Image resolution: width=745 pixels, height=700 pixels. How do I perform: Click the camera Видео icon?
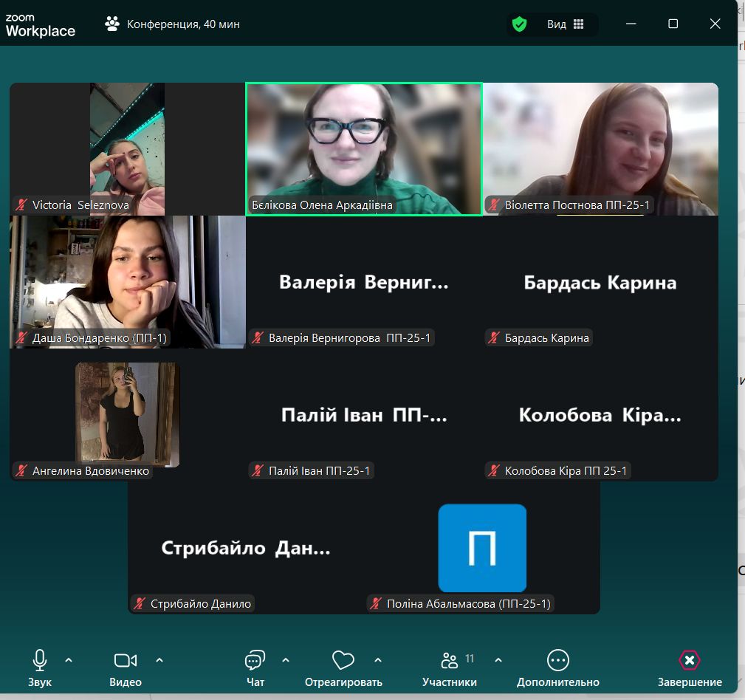pos(126,659)
